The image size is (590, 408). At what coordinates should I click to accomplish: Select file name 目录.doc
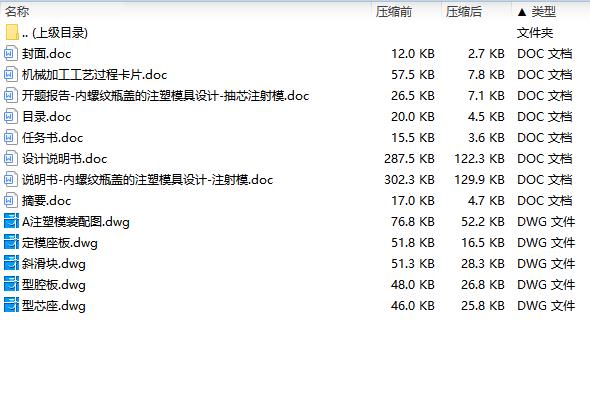[46, 117]
